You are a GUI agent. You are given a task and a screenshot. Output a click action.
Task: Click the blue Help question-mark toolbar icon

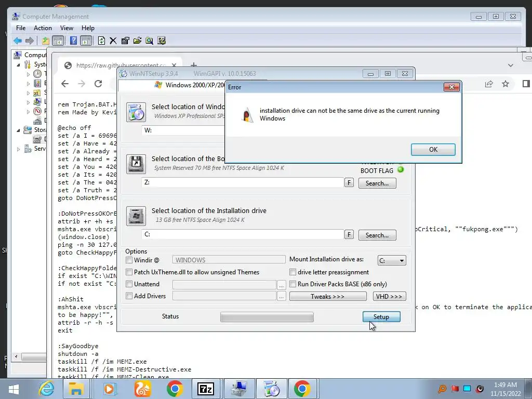(73, 41)
